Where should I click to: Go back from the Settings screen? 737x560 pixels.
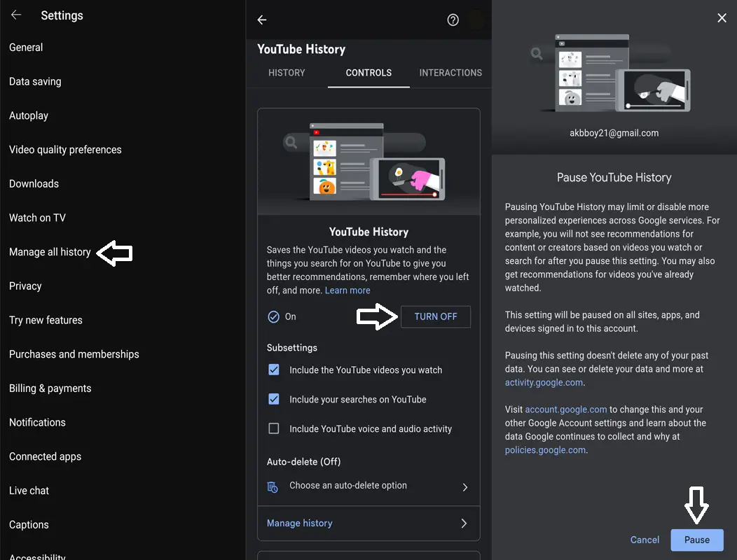pos(16,15)
